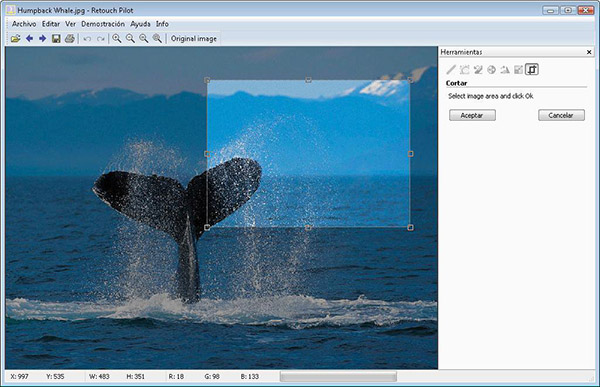Screen dimensions: 600x387
Task: Click the top-left crop selection handle
Action: pos(207,80)
